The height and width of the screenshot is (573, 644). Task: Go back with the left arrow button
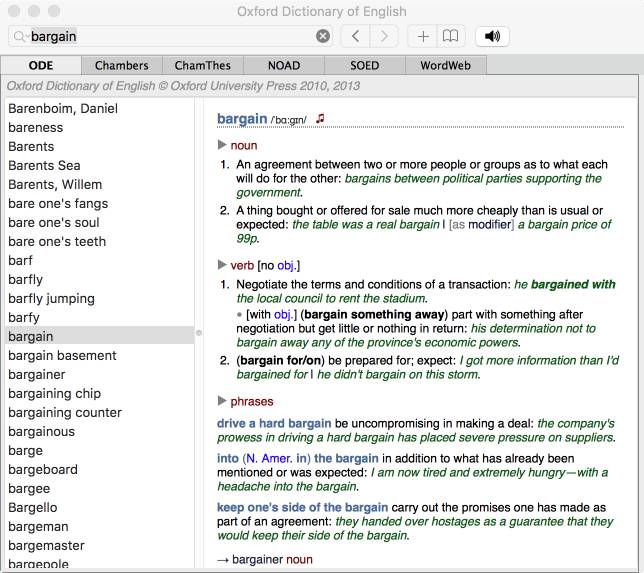pyautogui.click(x=356, y=36)
